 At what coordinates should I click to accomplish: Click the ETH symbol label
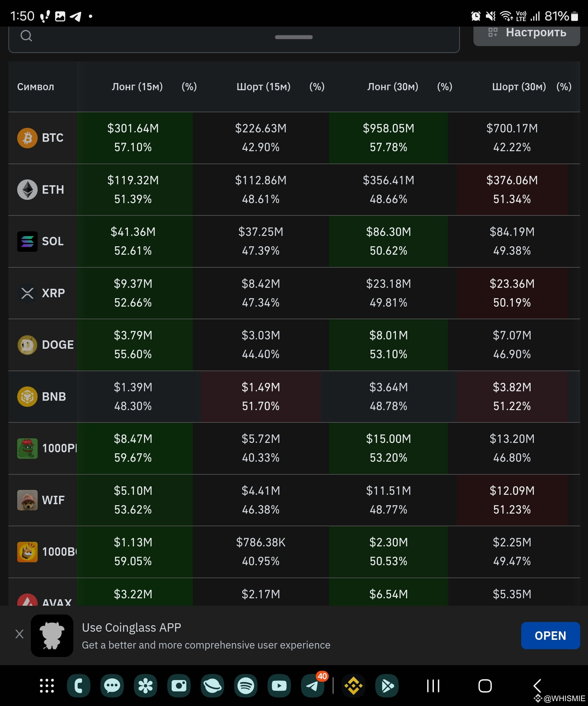[53, 189]
